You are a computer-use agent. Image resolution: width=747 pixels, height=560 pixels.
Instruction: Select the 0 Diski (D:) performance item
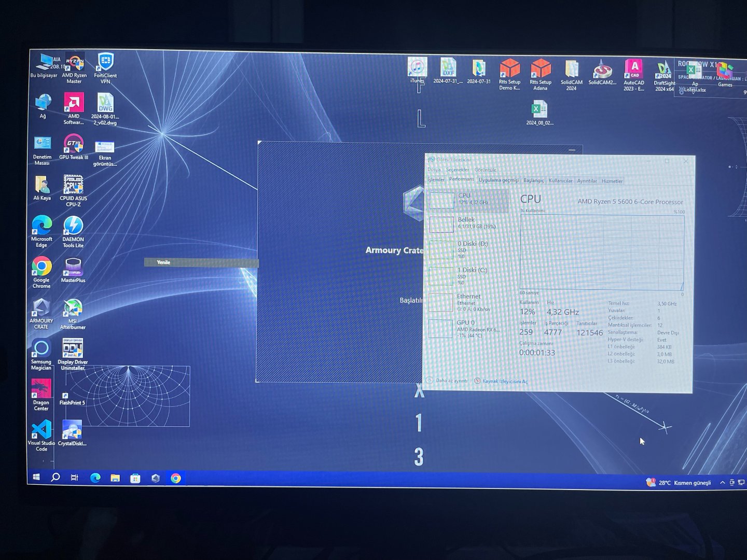point(467,249)
